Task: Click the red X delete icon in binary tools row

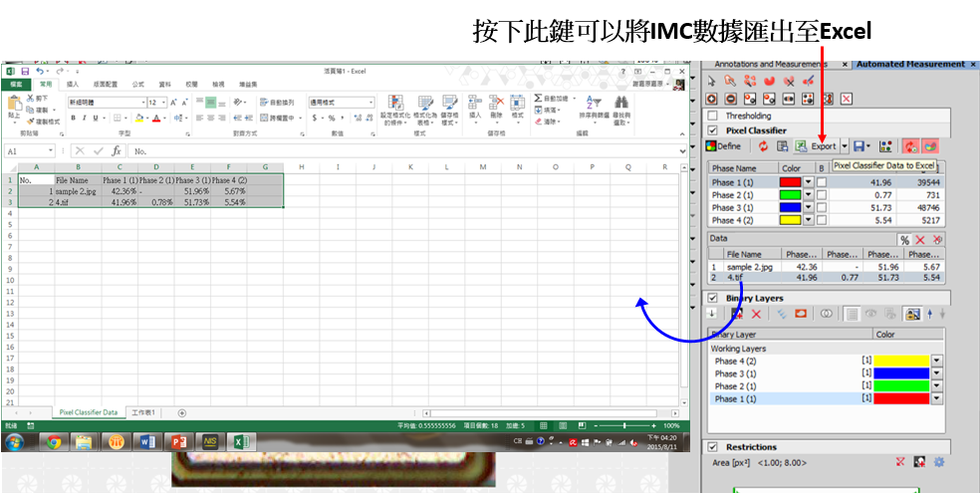Action: click(847, 99)
